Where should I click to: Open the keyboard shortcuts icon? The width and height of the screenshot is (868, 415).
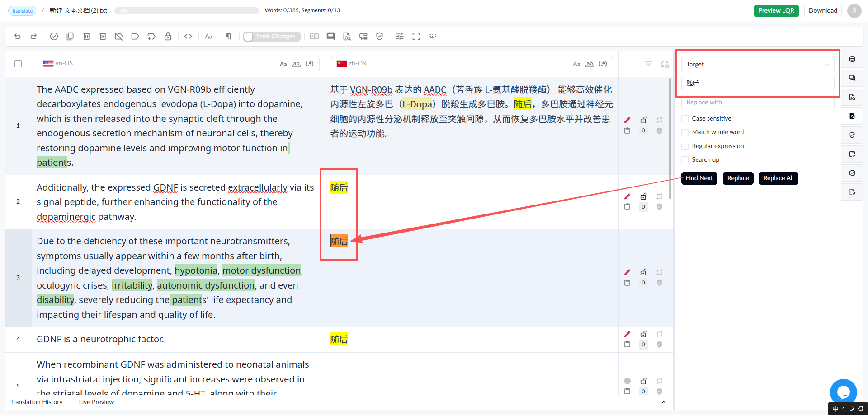point(432,37)
